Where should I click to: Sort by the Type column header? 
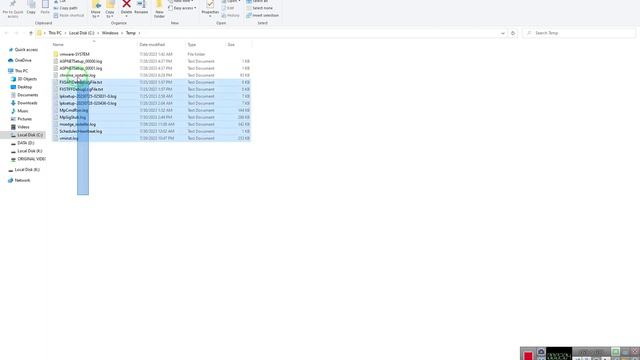coord(192,44)
